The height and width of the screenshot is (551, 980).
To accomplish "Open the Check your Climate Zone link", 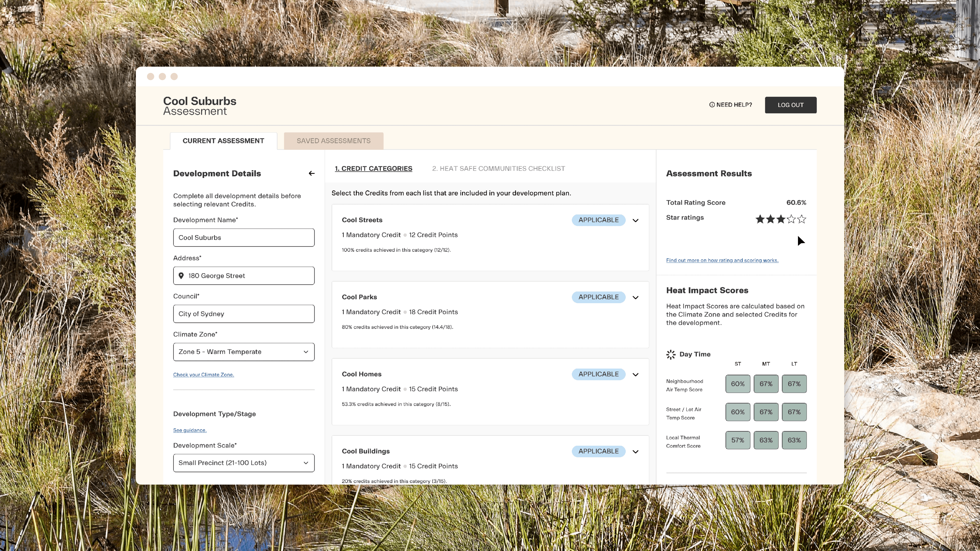I will pos(204,375).
